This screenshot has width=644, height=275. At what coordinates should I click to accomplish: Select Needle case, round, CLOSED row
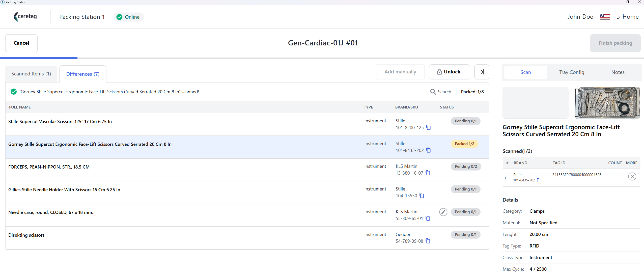coord(247,215)
